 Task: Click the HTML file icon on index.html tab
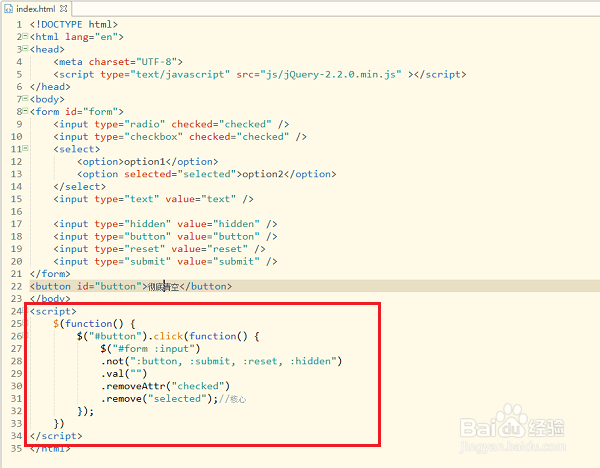[x=8, y=8]
